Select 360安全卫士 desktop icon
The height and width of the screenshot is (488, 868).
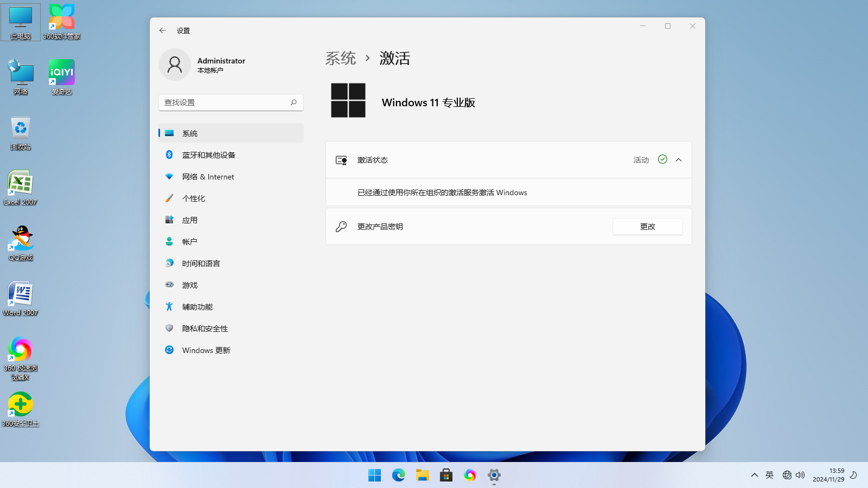coord(21,409)
